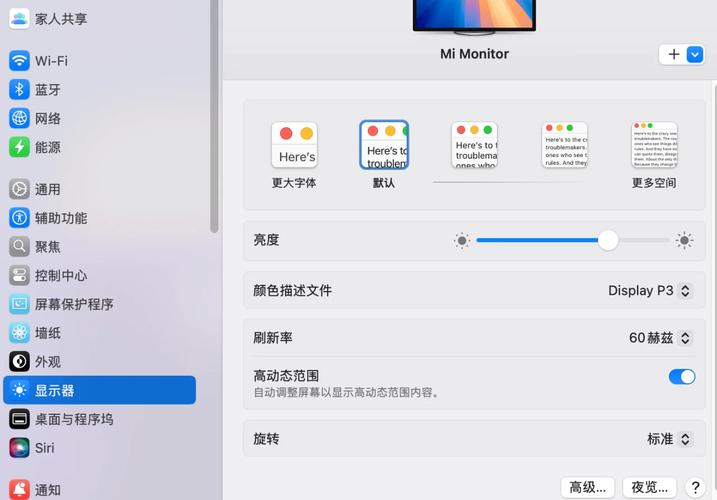Toggle the 高动态范围 switch off
The image size is (717, 500).
click(681, 377)
